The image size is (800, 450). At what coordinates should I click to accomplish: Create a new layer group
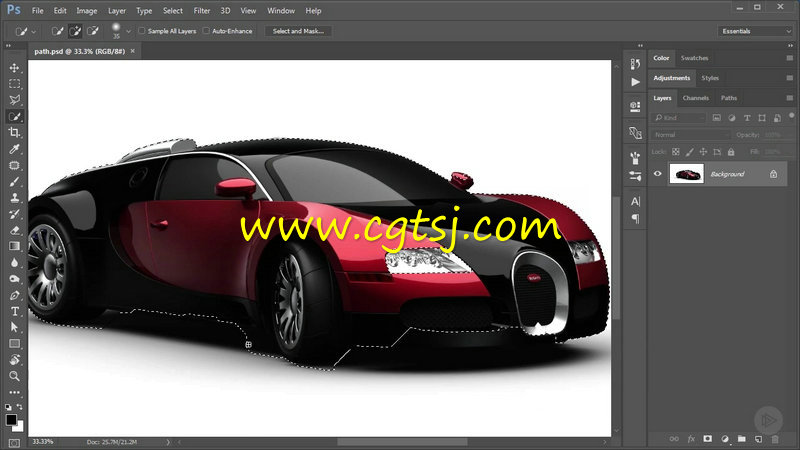tap(741, 439)
